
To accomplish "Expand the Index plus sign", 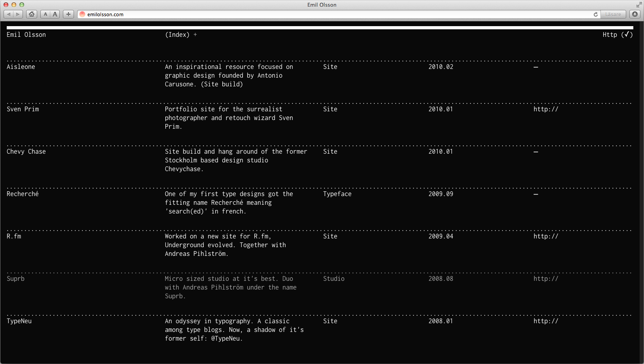I will [x=195, y=35].
